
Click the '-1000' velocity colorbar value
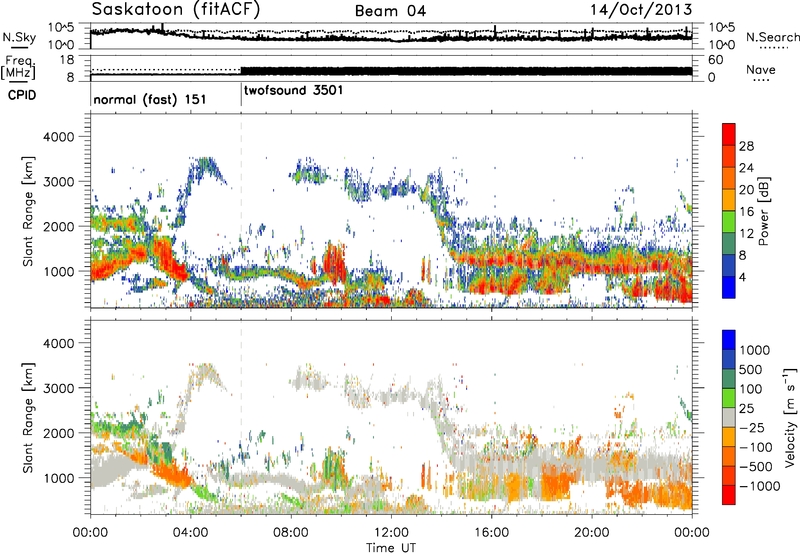click(x=759, y=486)
